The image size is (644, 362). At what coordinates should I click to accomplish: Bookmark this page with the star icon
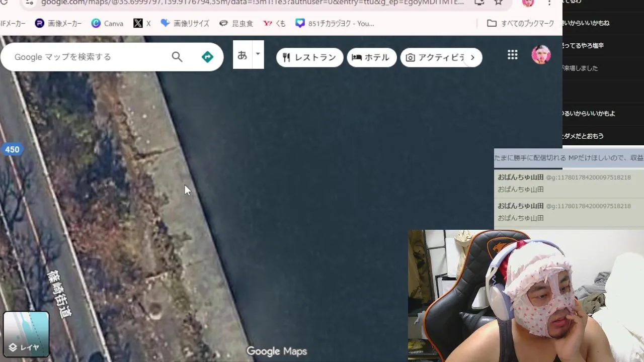498,3
